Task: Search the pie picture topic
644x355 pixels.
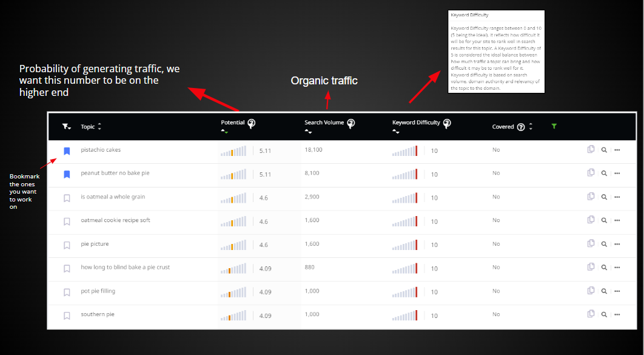Action: coord(604,244)
